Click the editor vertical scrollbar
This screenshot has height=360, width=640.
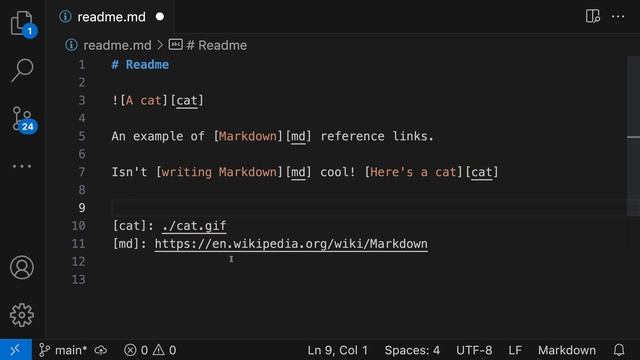[633, 136]
